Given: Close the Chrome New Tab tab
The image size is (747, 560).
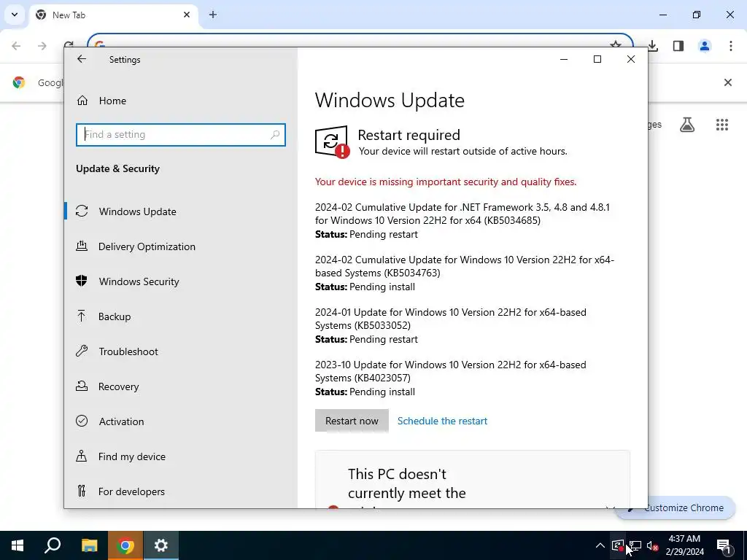Looking at the screenshot, I should pyautogui.click(x=187, y=15).
